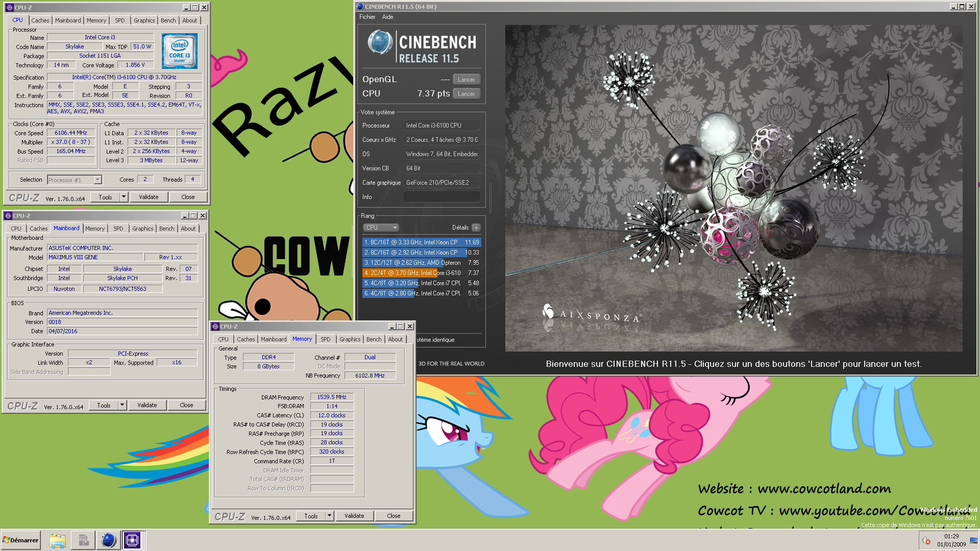Viewport: 980px width, 551px height.
Task: Click the Core Voltage value 1.856 V
Action: coord(135,65)
